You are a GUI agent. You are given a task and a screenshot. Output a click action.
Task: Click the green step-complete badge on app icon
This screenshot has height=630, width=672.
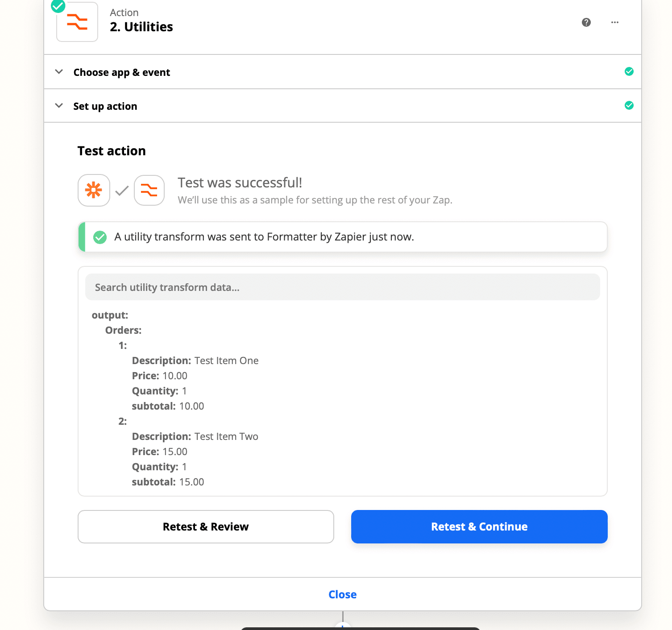point(58,6)
